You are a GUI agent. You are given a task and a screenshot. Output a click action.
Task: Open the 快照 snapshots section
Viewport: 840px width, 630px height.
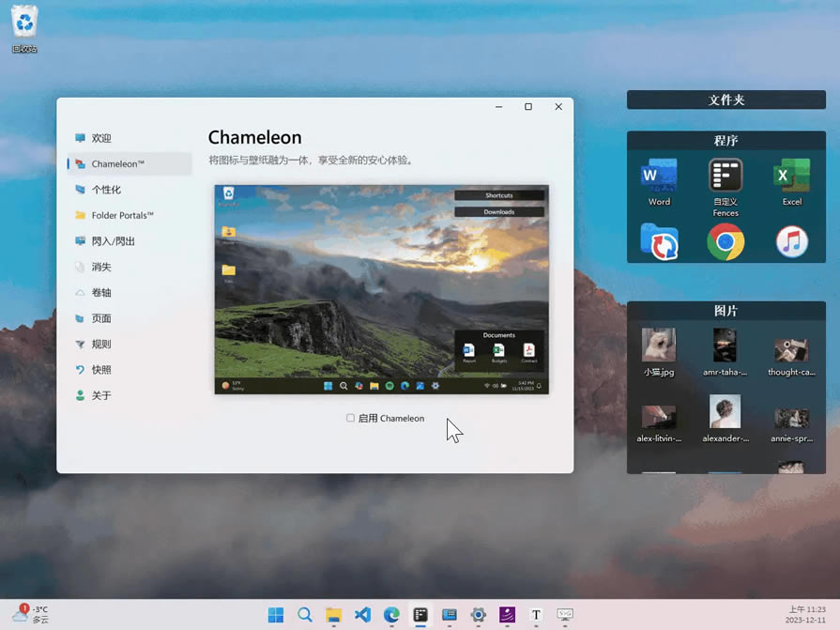(x=130, y=370)
